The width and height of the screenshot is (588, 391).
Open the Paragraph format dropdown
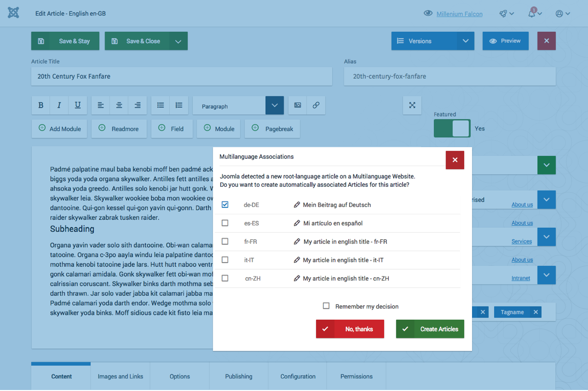pos(274,105)
